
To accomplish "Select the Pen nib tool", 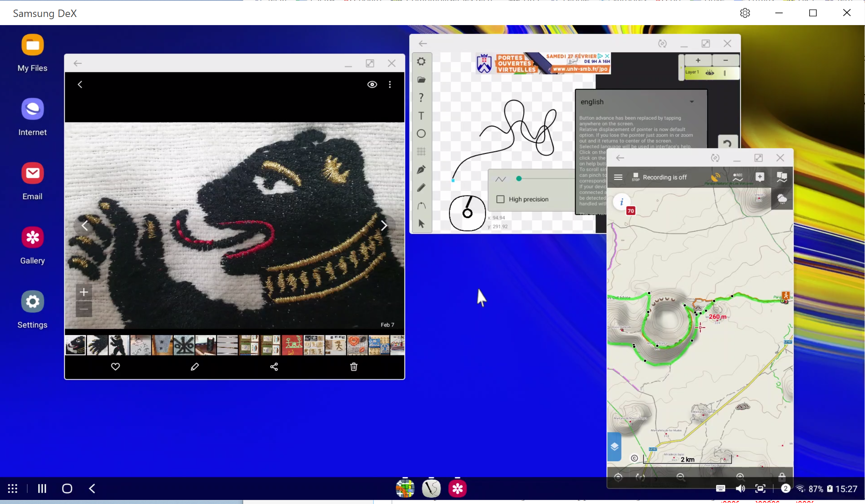I will [x=421, y=169].
